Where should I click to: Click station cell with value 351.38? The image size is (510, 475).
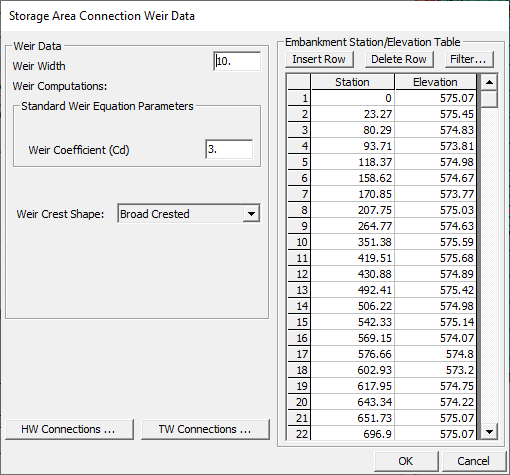coord(352,242)
